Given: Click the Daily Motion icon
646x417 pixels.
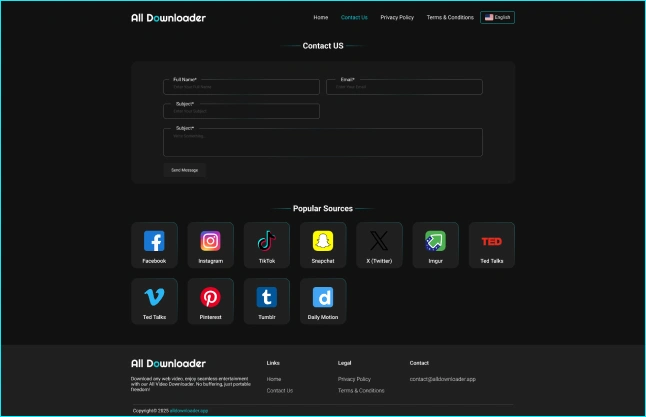Looking at the screenshot, I should pyautogui.click(x=323, y=298).
